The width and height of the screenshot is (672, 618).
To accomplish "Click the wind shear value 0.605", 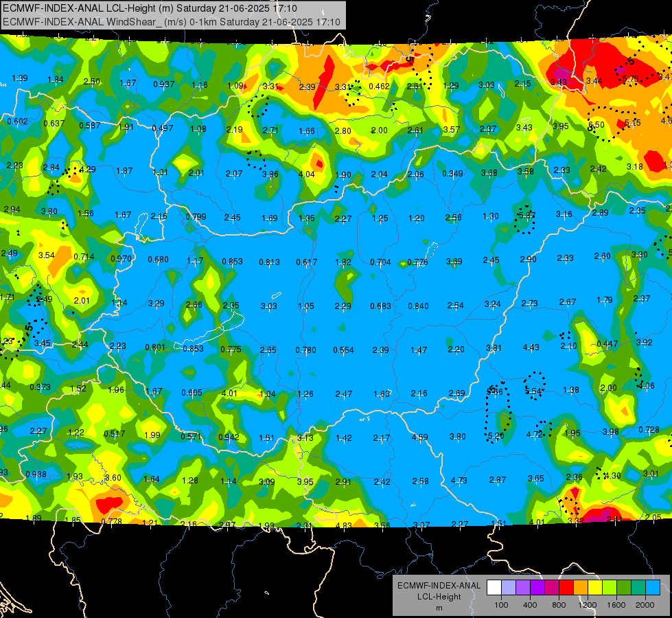I will coord(192,392).
